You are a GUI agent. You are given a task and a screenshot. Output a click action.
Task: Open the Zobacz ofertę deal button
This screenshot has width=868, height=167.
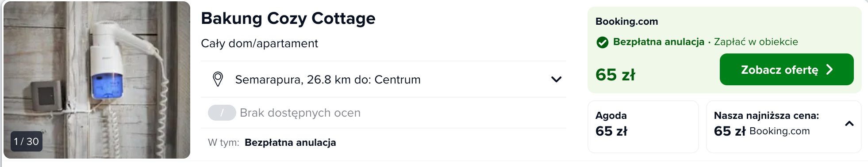pyautogui.click(x=787, y=69)
